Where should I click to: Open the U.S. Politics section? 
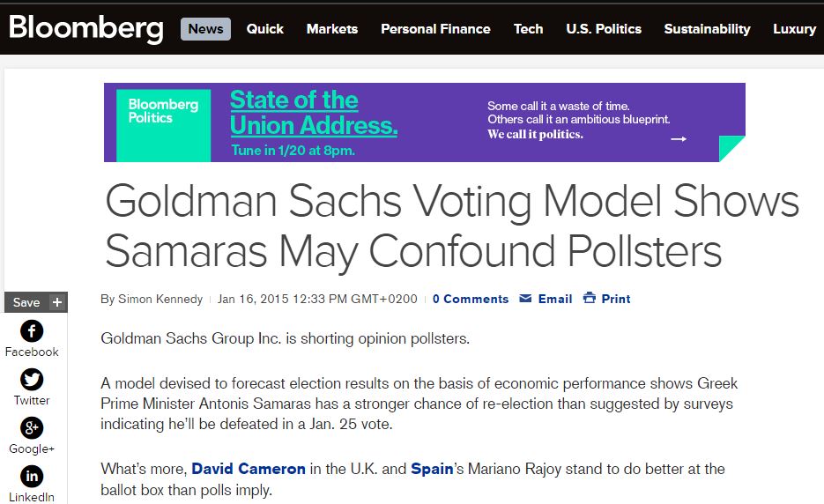point(604,29)
